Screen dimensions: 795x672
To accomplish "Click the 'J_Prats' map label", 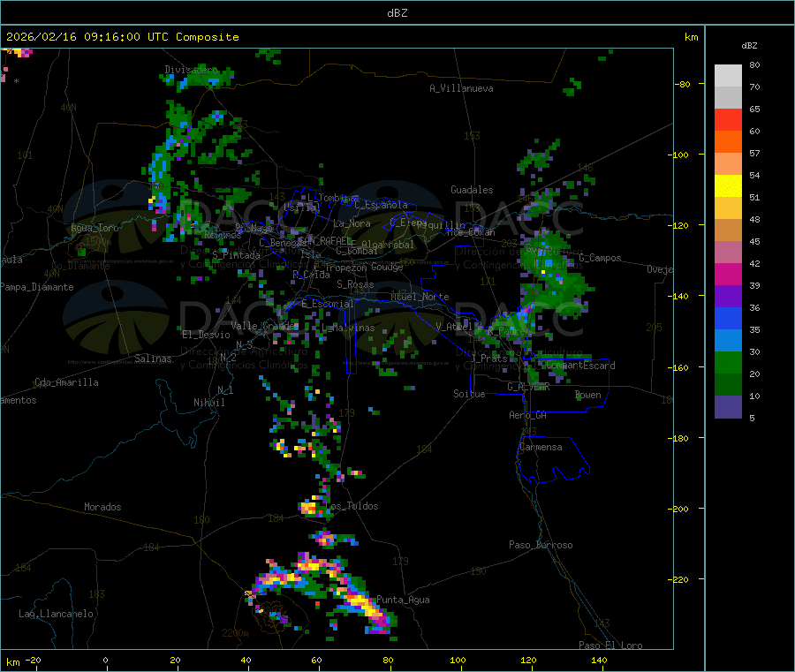I will (488, 359).
